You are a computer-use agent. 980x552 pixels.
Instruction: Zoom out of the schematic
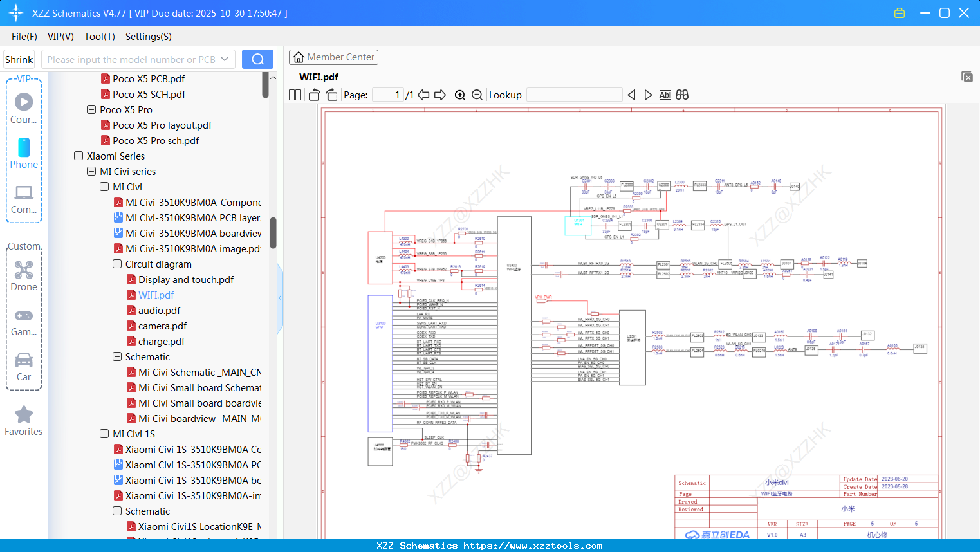(477, 95)
